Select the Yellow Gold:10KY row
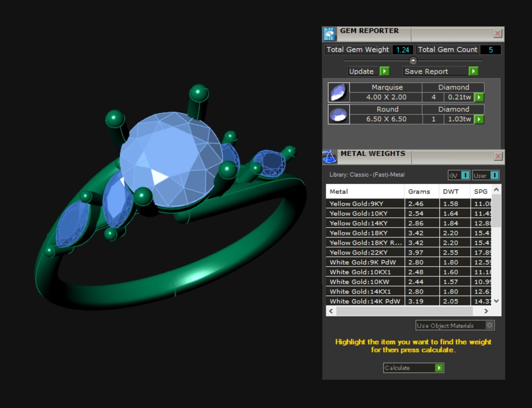Image resolution: width=532 pixels, height=408 pixels. [x=409, y=214]
